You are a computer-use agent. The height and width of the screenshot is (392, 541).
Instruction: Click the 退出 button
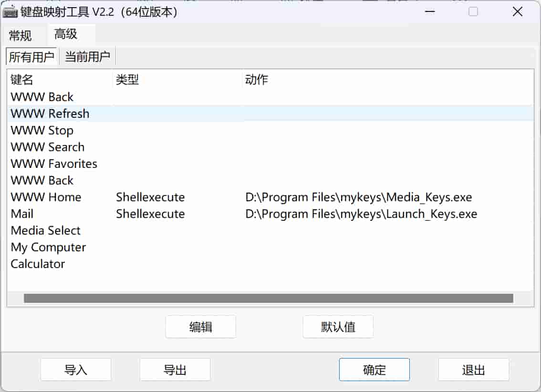(474, 370)
